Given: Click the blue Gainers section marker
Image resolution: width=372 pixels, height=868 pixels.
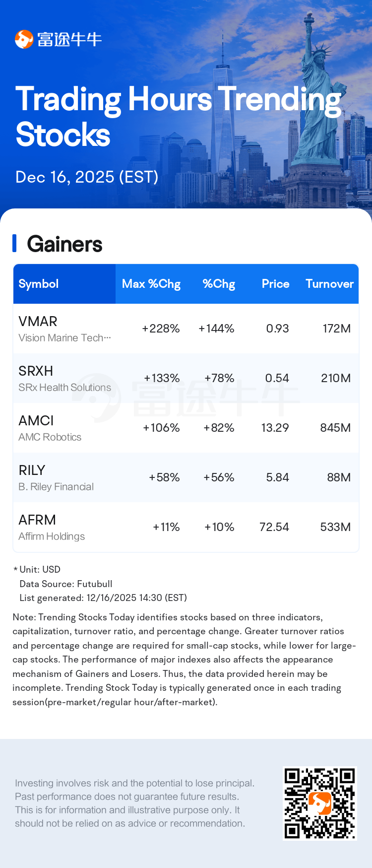Looking at the screenshot, I should 14,244.
